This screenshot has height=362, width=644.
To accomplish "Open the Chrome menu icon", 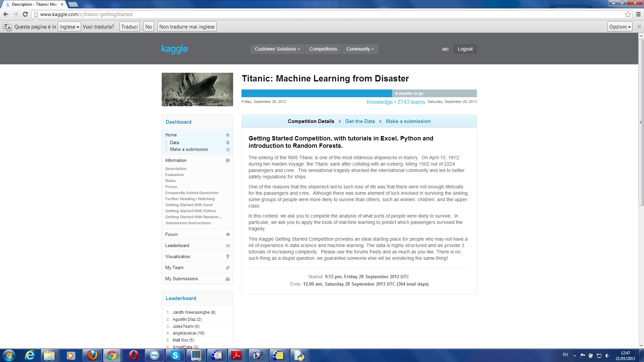I will click(x=638, y=14).
